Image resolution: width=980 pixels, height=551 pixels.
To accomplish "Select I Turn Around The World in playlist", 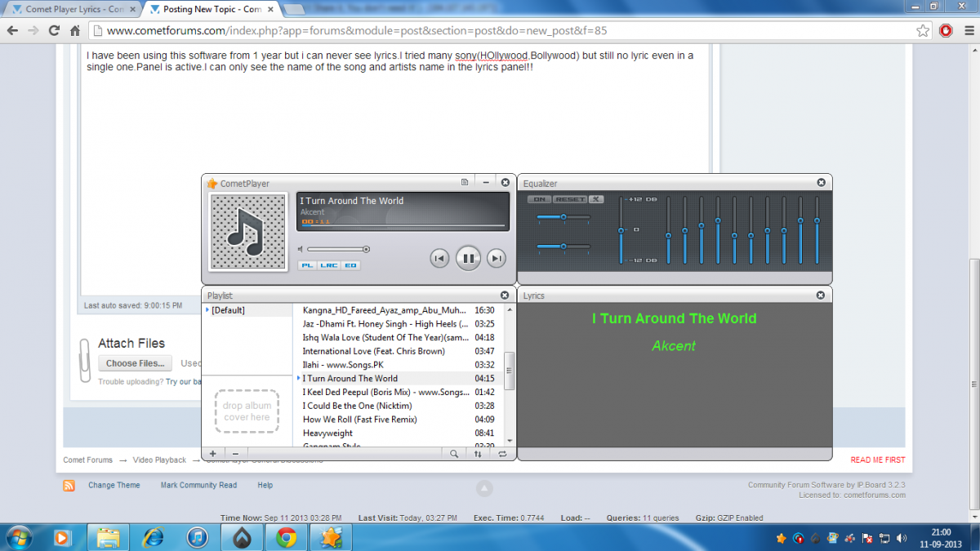I will point(399,378).
